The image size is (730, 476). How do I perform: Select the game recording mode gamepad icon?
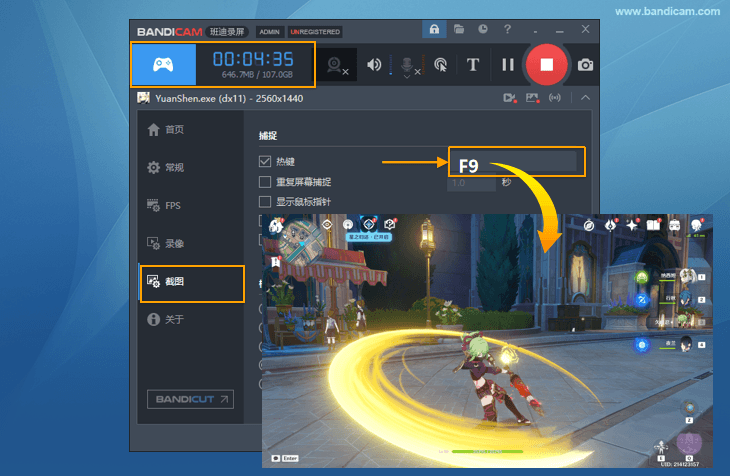pos(163,64)
